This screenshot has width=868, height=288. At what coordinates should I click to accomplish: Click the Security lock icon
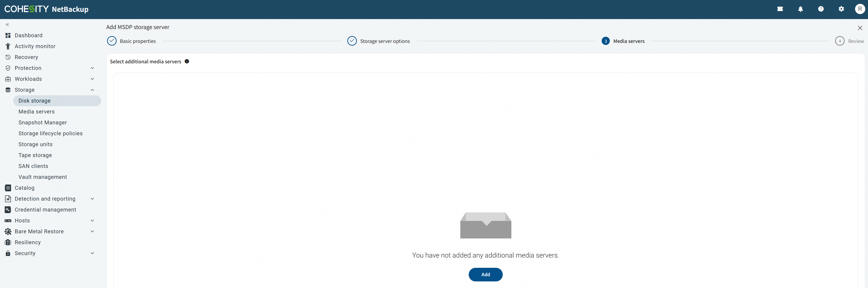(8, 253)
